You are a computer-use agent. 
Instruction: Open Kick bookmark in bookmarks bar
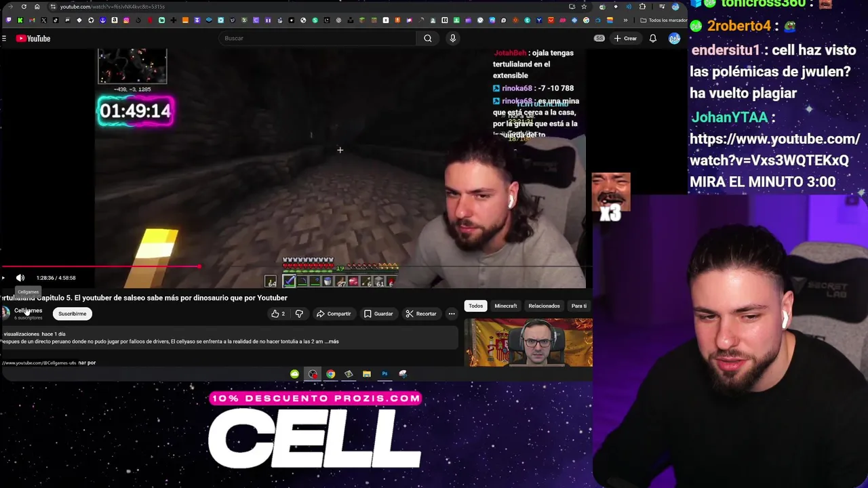[20, 20]
